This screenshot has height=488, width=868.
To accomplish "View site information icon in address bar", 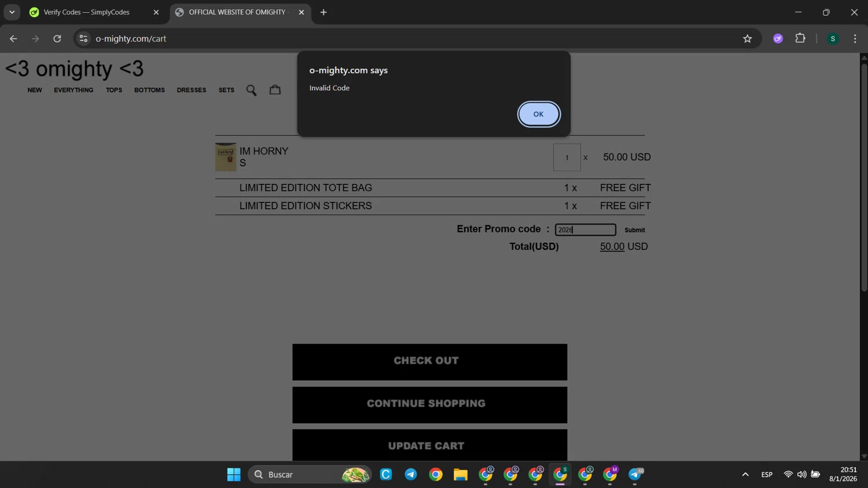I will point(83,39).
